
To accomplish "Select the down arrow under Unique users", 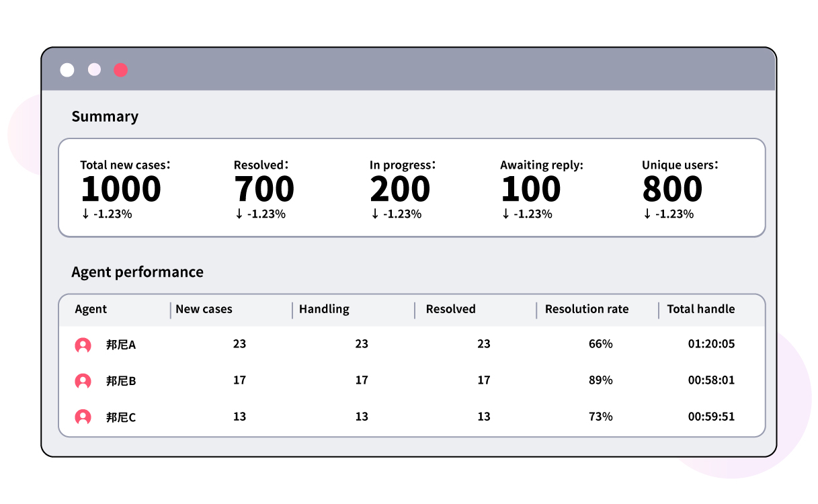I will pyautogui.click(x=647, y=214).
